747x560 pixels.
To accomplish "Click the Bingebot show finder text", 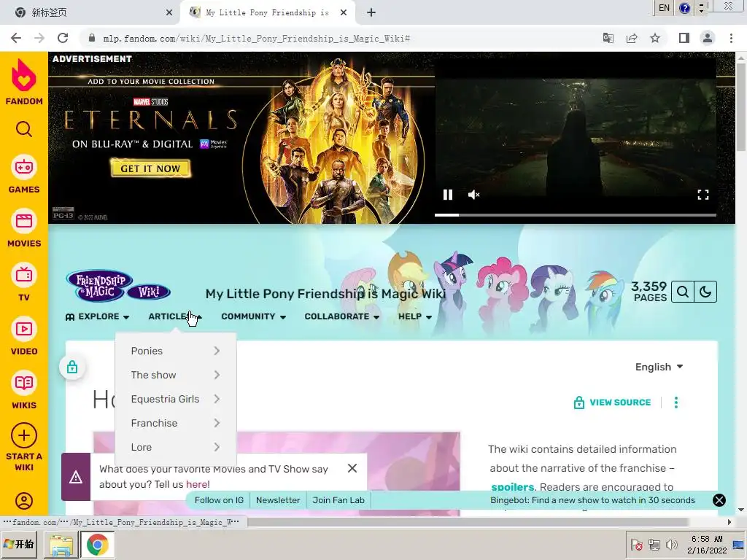I will (592, 500).
